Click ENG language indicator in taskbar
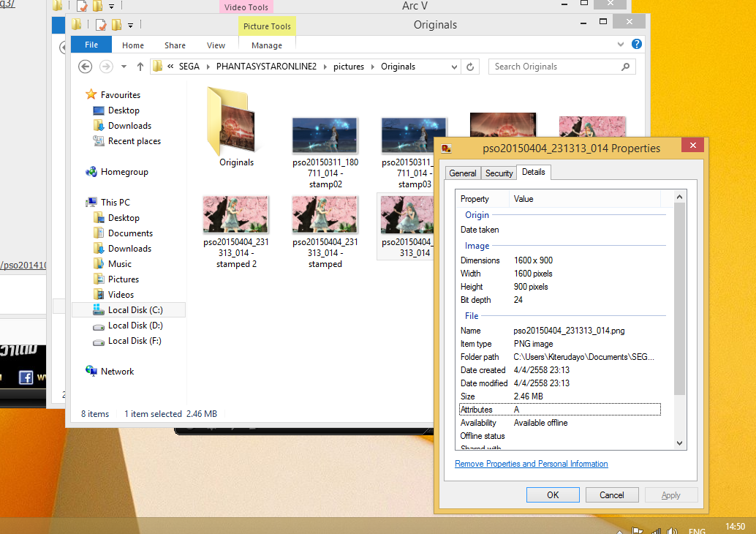This screenshot has width=756, height=534. 697,531
